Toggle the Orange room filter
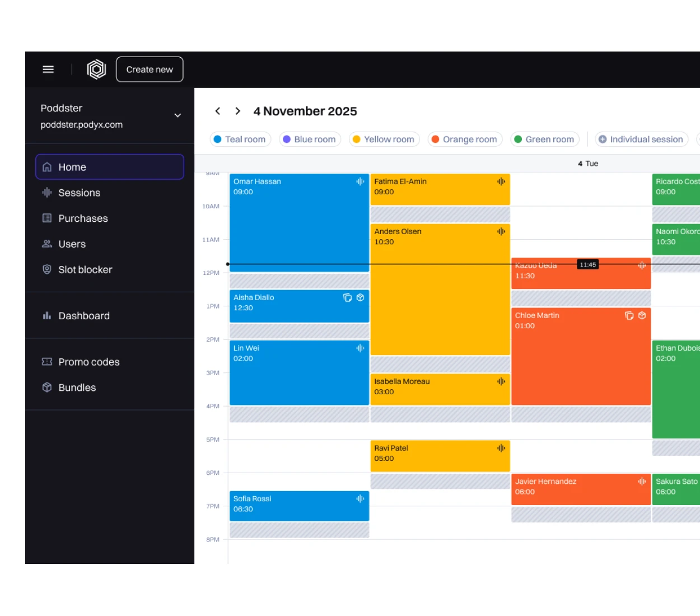The image size is (700, 616). [465, 139]
